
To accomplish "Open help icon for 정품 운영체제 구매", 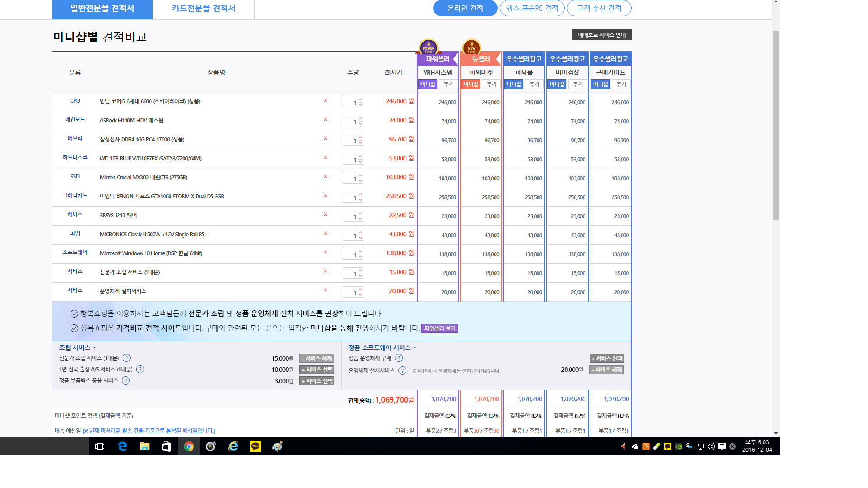I will 398,358.
